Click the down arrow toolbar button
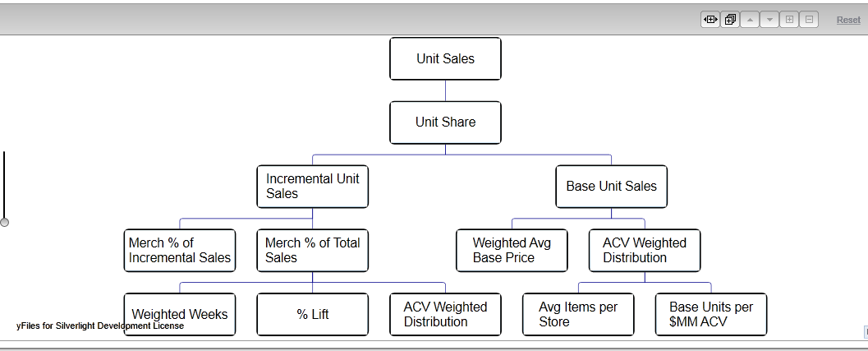Viewport: 868px width, 351px height. (769, 20)
